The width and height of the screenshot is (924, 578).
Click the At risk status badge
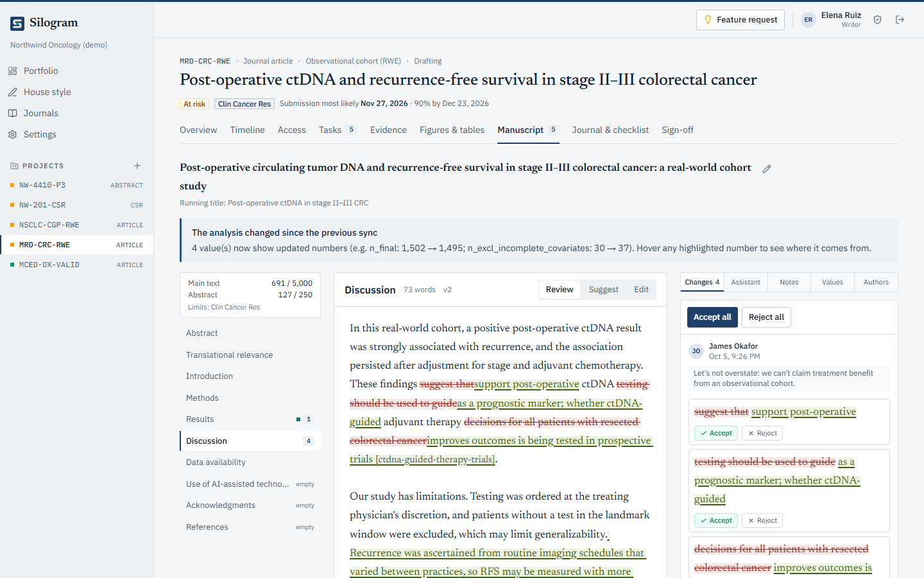[194, 103]
